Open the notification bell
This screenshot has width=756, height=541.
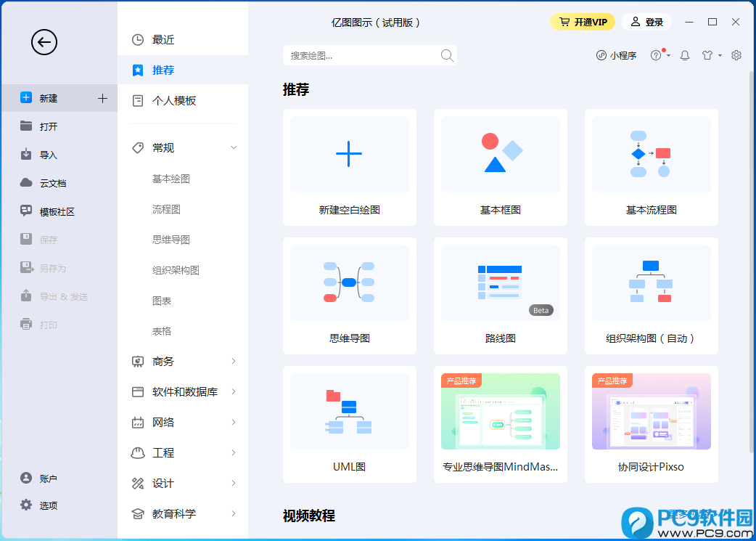coord(685,55)
